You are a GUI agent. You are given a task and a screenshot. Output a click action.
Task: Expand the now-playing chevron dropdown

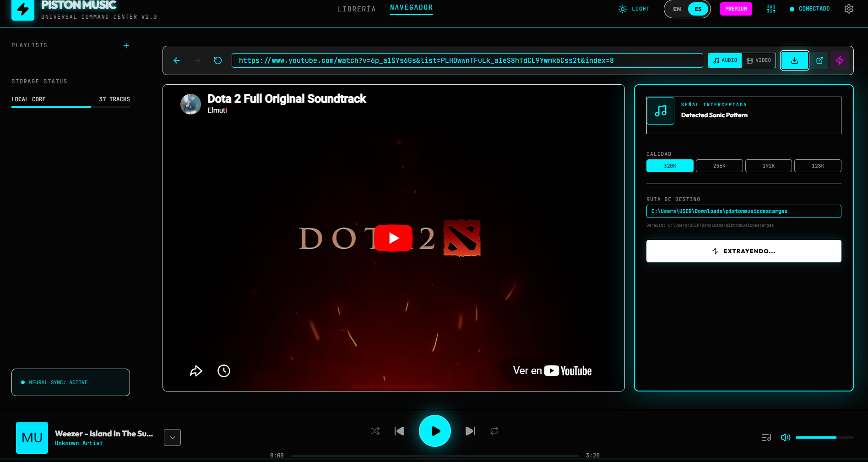point(172,437)
